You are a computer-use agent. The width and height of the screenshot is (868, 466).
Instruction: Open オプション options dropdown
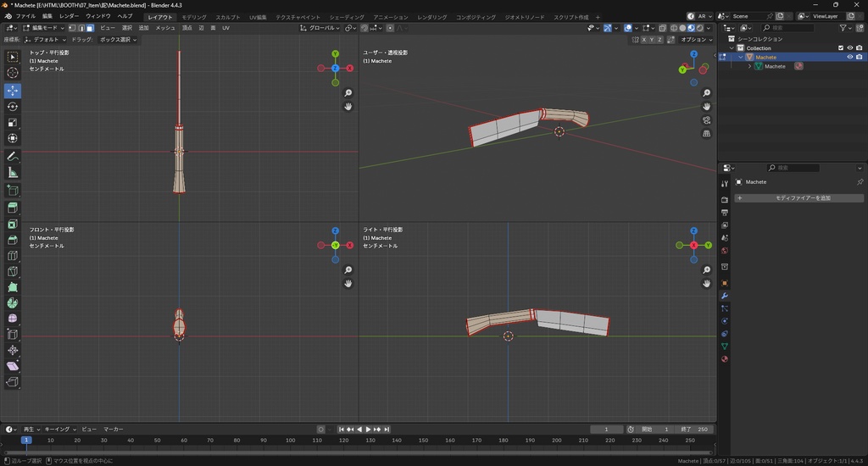pos(696,40)
